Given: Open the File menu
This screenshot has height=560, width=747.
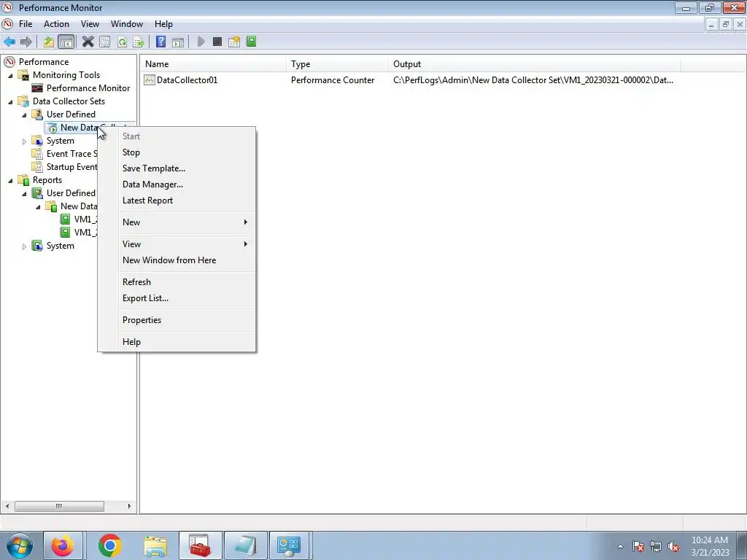Looking at the screenshot, I should [26, 24].
